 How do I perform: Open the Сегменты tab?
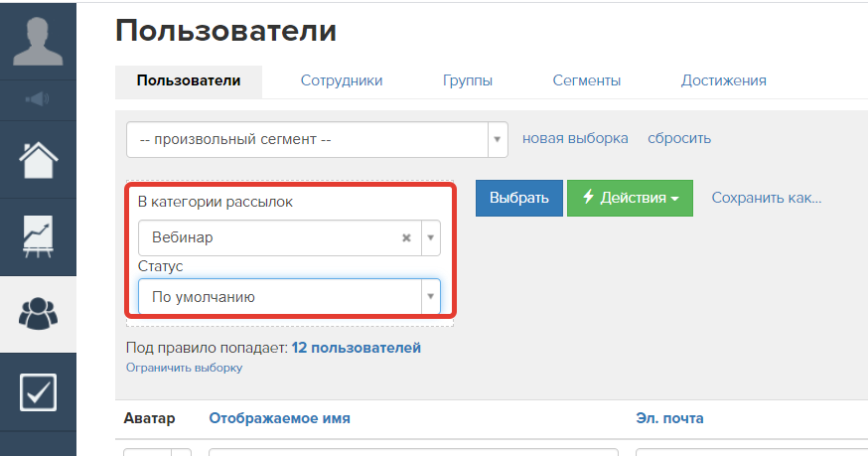[587, 80]
